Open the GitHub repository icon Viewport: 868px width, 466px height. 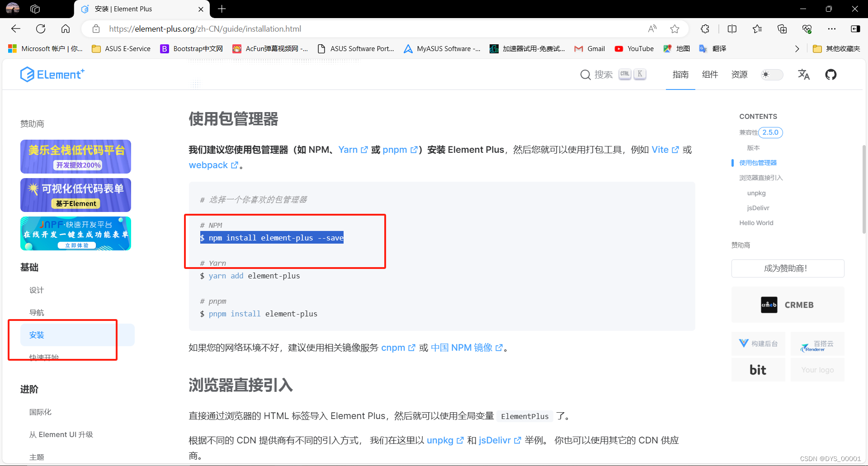pyautogui.click(x=831, y=75)
